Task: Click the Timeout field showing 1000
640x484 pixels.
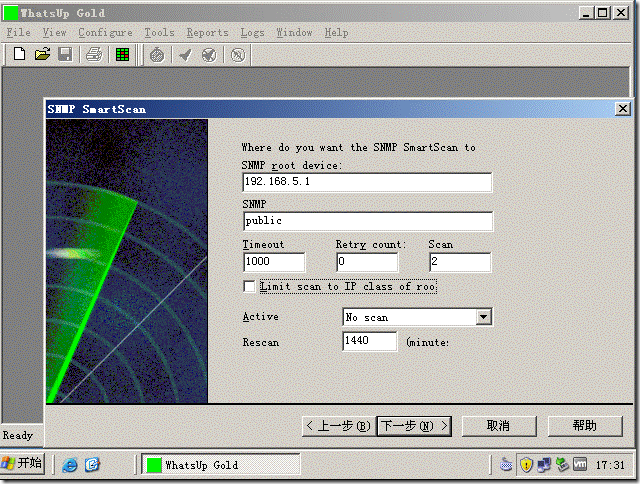Action: click(x=274, y=262)
